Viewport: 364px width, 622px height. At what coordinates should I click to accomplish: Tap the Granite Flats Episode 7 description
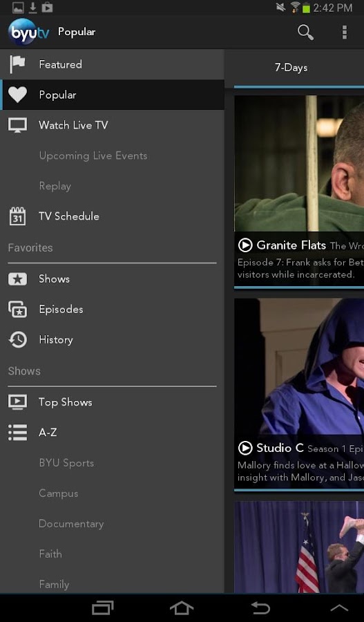pyautogui.click(x=300, y=268)
